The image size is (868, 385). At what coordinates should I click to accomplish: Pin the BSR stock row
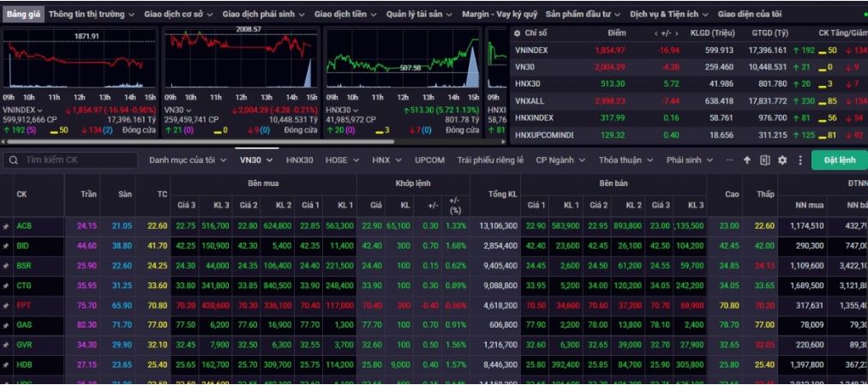pos(5,266)
